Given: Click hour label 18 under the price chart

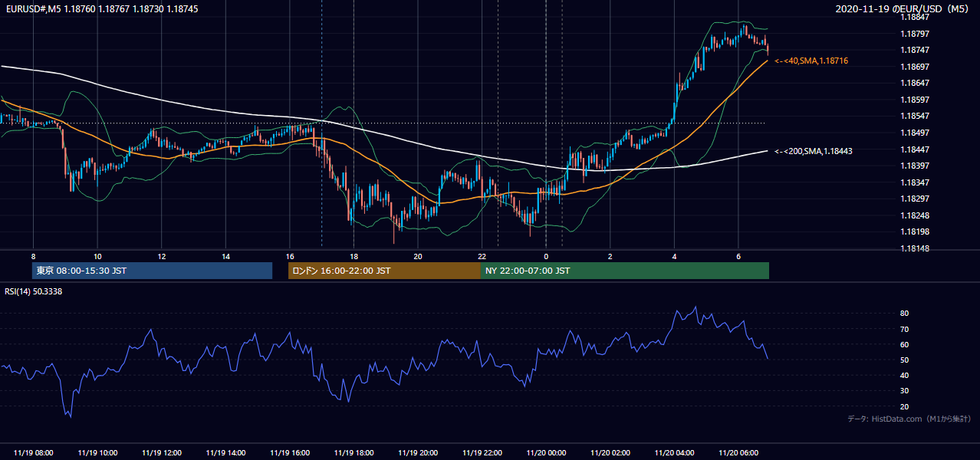Looking at the screenshot, I should [x=354, y=256].
